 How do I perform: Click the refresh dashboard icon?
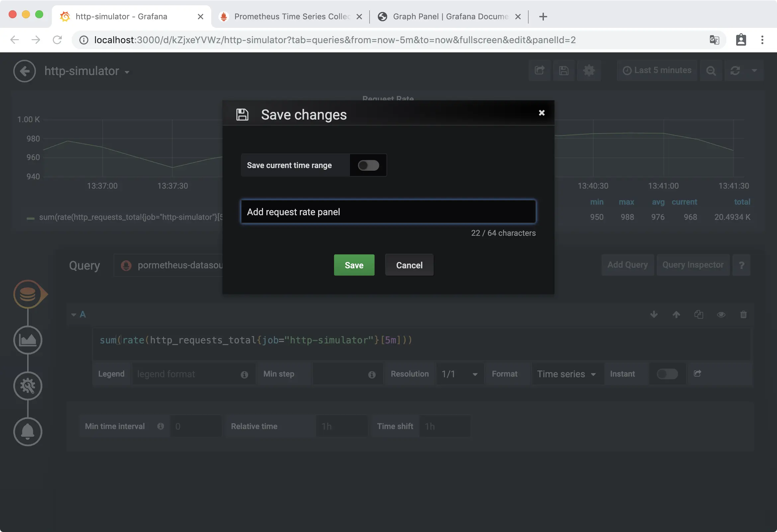735,70
